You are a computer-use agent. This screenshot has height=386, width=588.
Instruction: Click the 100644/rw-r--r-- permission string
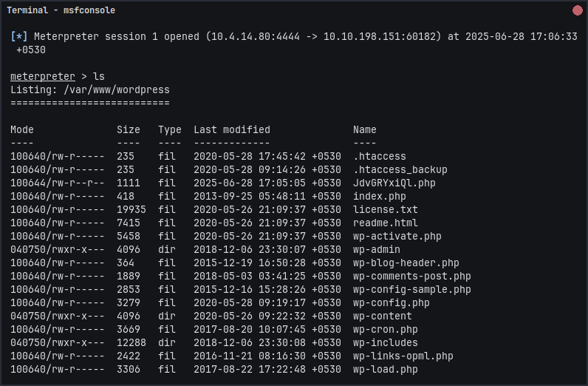pyautogui.click(x=58, y=183)
